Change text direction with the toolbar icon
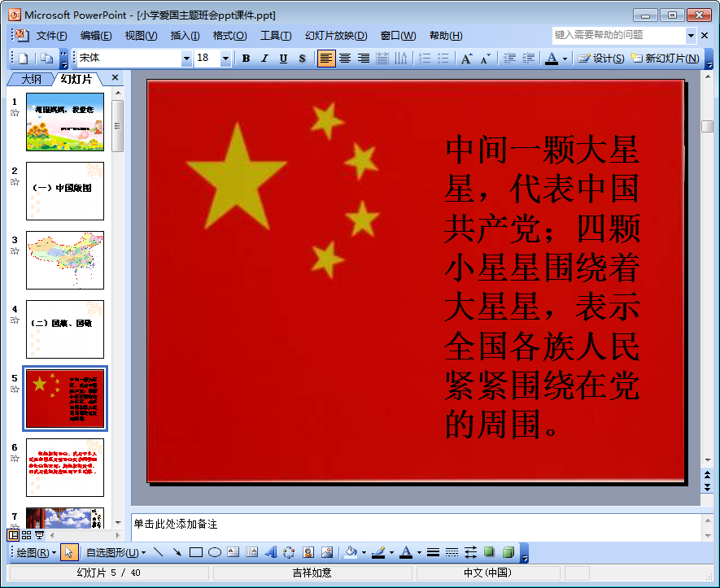 (400, 59)
